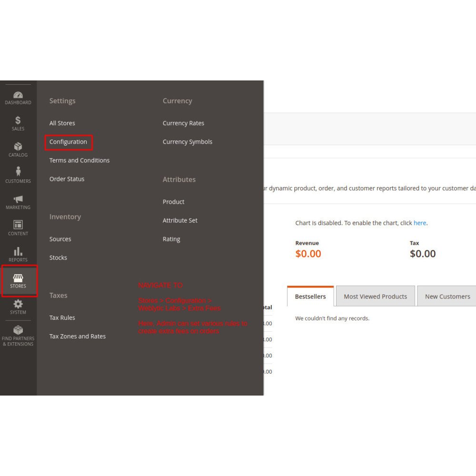Switch to Most Viewed Products tab

(375, 296)
